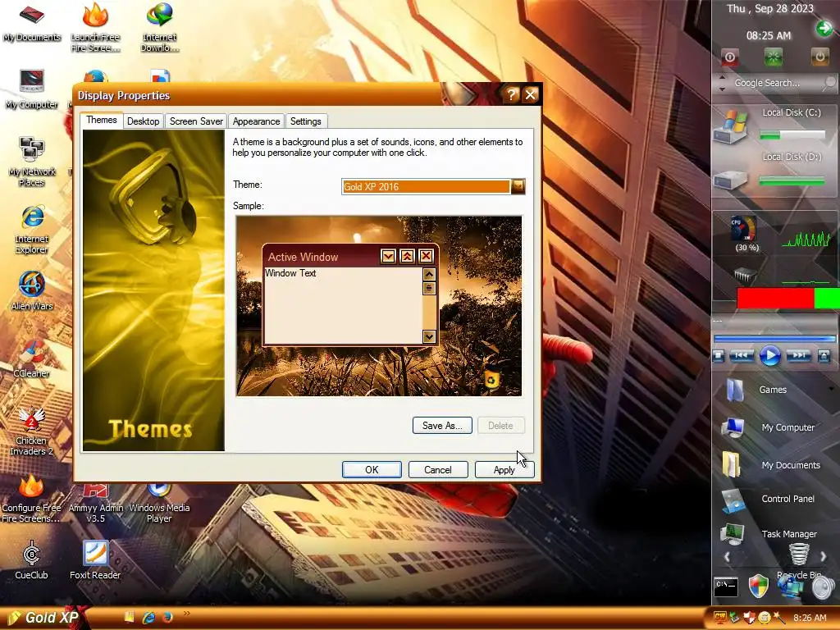The image size is (840, 630).
Task: Open Launch Free Fire Screensaver desktop icon
Action: click(95, 27)
